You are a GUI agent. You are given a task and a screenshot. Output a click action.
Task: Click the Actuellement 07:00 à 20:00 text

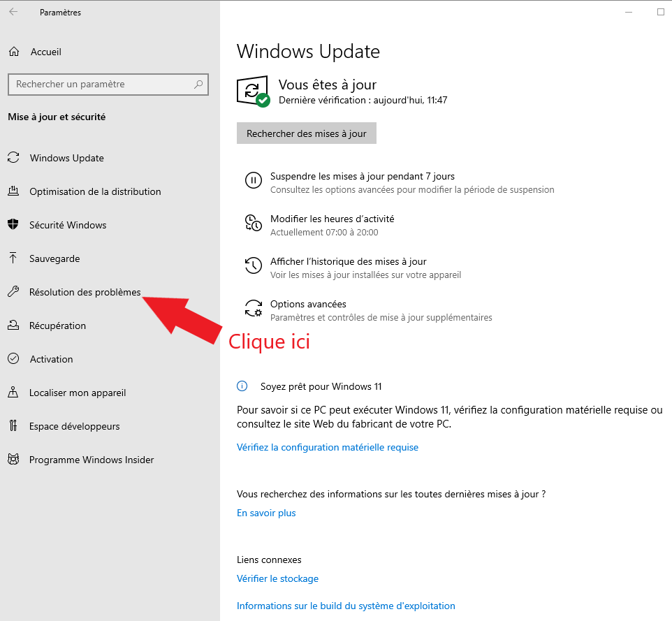324,233
